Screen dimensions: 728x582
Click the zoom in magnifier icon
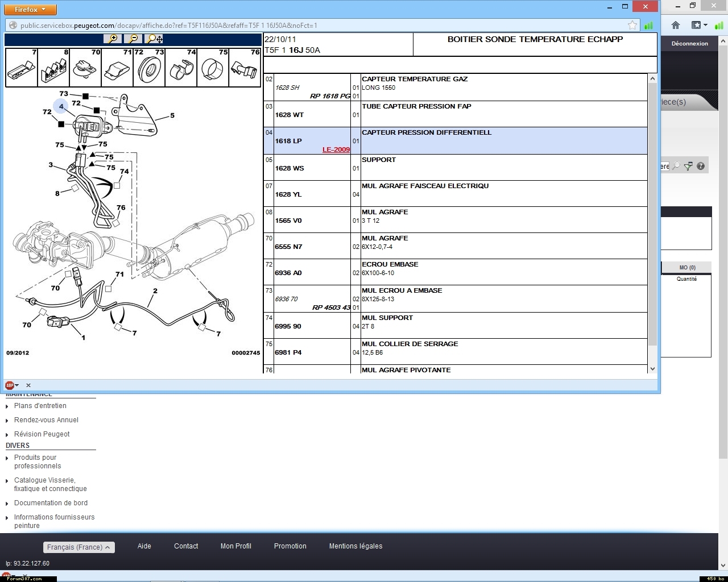point(113,39)
